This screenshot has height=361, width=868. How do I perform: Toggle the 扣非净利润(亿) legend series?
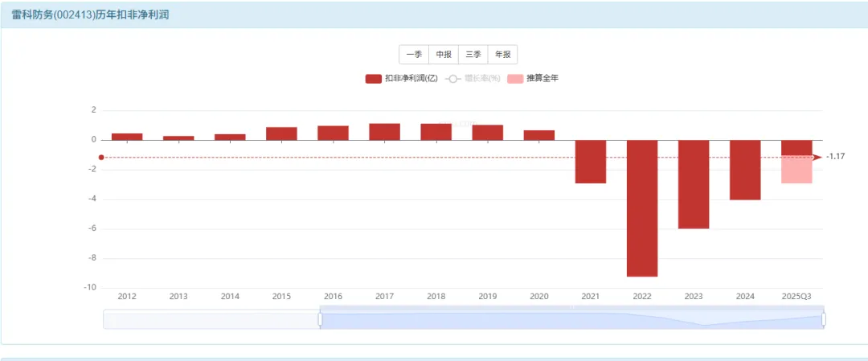pyautogui.click(x=402, y=79)
